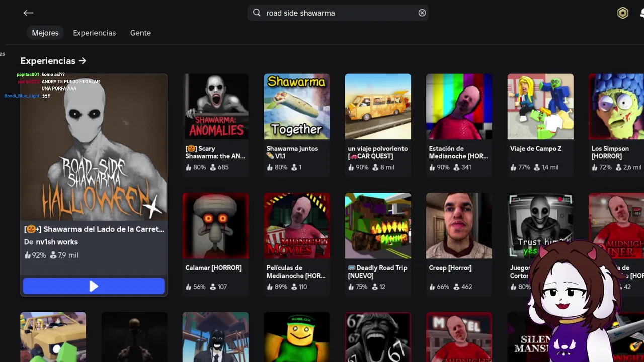Open Calamar [HORROR] thumbnail
The width and height of the screenshot is (644, 362).
click(x=215, y=226)
